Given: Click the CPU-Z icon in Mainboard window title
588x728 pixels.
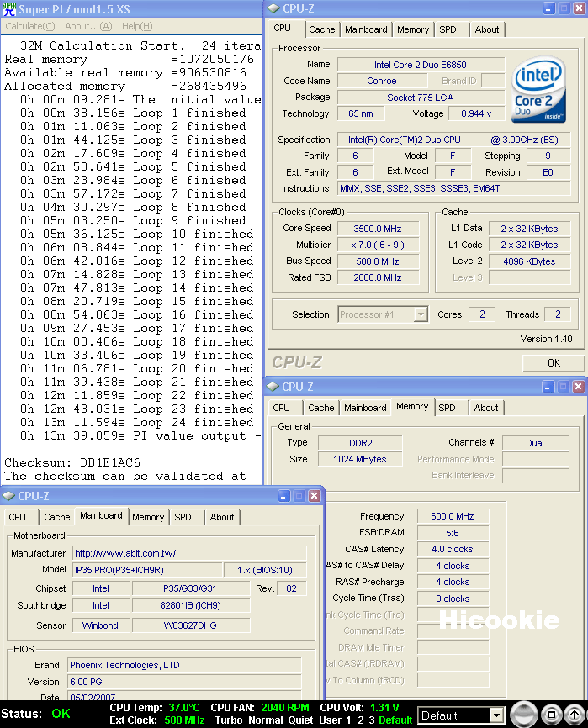Looking at the screenshot, I should [x=8, y=496].
